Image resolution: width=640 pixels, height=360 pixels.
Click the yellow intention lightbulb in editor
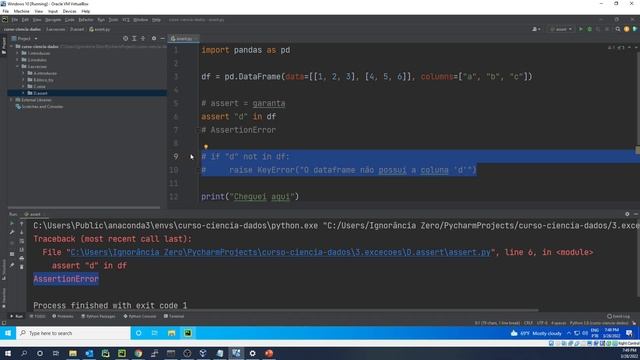point(206,147)
